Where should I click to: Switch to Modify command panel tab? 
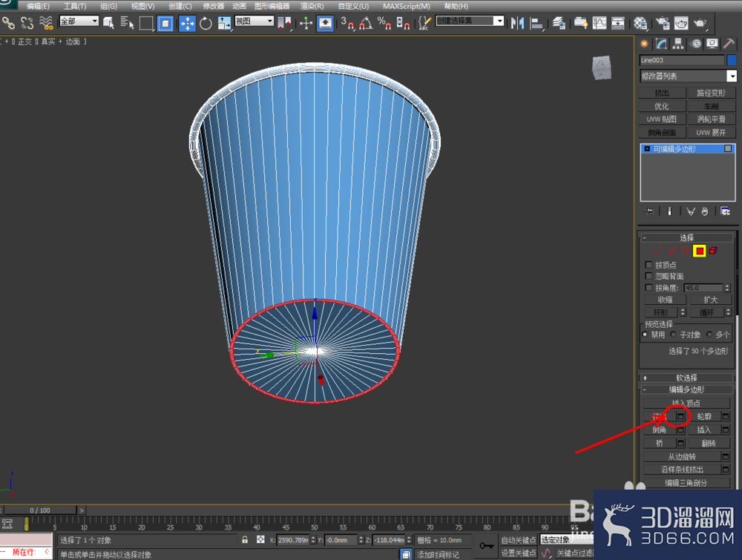click(x=661, y=44)
